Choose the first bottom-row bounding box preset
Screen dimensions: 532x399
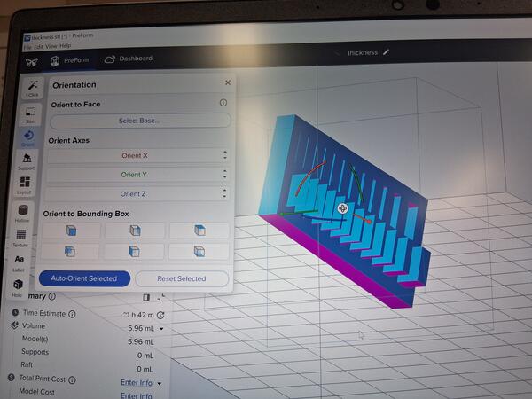click(70, 252)
